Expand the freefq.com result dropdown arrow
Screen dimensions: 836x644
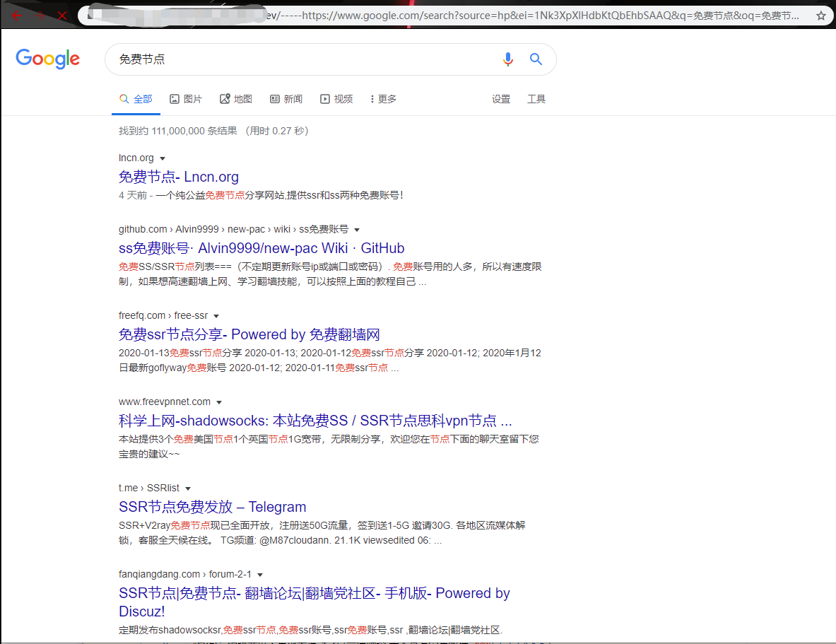click(x=216, y=317)
